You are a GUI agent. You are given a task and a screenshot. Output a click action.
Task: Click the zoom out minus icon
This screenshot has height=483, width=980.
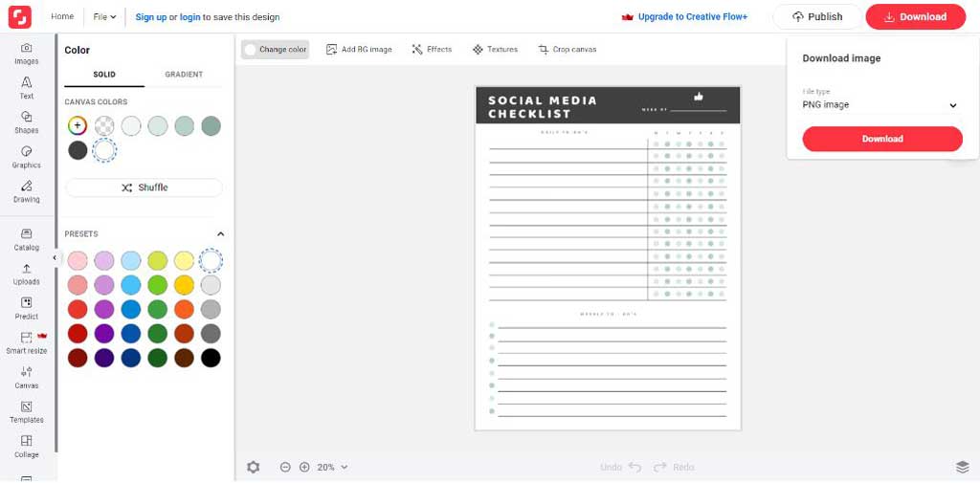coord(285,467)
